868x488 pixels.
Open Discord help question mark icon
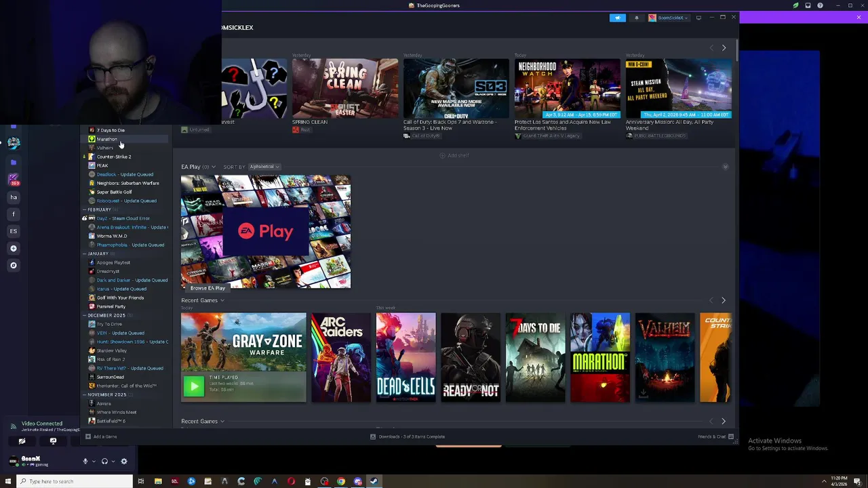click(x=820, y=5)
